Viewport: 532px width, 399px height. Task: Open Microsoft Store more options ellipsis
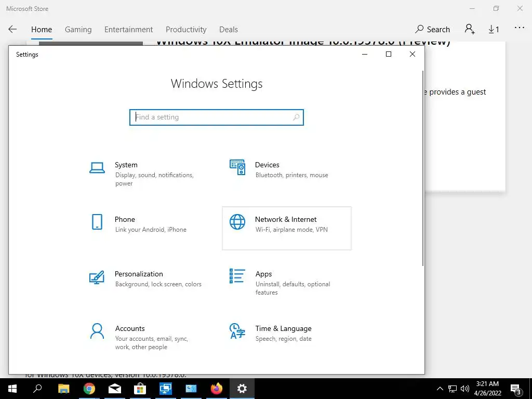[519, 28]
